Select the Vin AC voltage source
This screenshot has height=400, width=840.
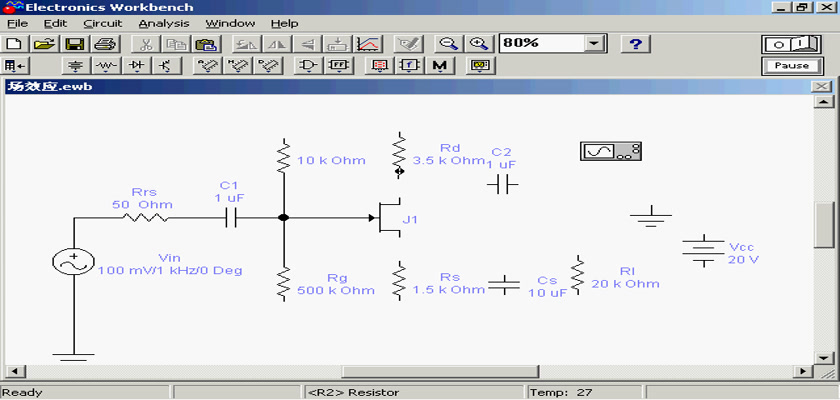(x=73, y=262)
